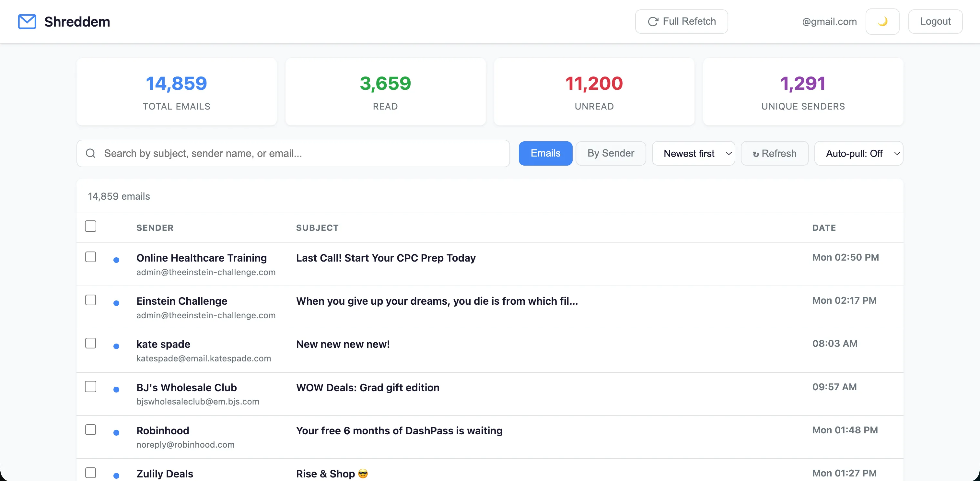Click the sender name Robinhood
The width and height of the screenshot is (980, 481).
point(163,430)
